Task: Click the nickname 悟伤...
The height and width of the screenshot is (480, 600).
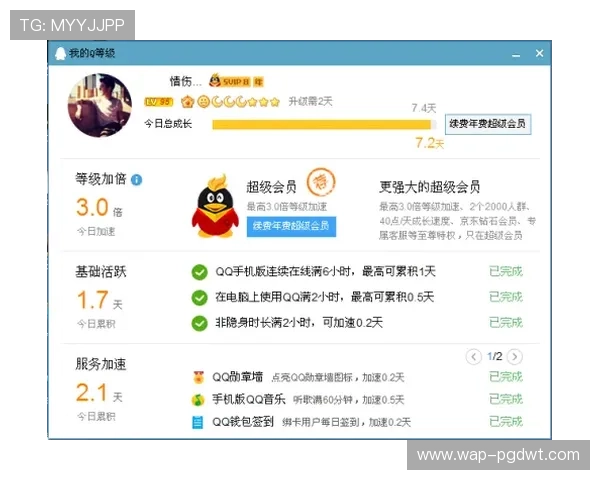Action: tap(185, 81)
